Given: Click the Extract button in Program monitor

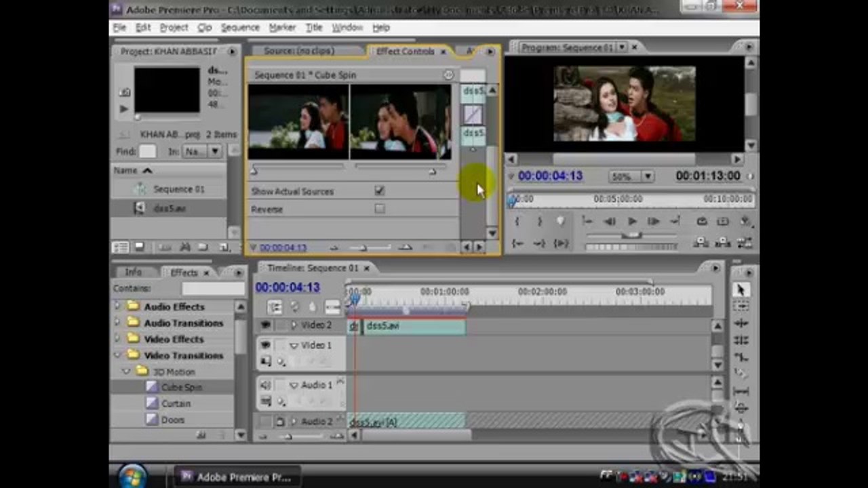Looking at the screenshot, I should [x=723, y=243].
